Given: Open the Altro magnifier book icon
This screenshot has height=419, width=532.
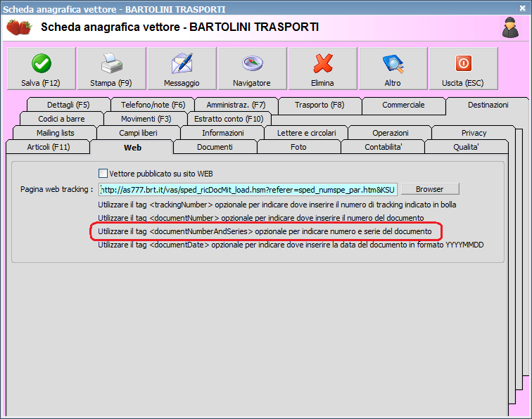Looking at the screenshot, I should [393, 63].
